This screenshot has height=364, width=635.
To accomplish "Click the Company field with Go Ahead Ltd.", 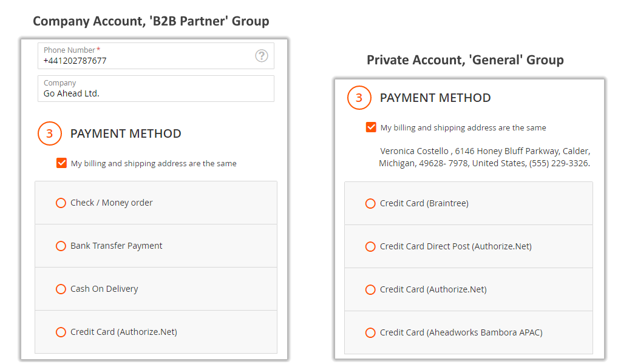I will click(x=156, y=89).
